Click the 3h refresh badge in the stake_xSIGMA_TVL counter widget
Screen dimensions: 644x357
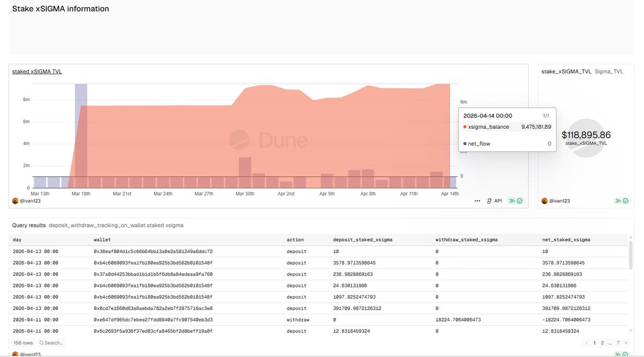click(x=621, y=201)
